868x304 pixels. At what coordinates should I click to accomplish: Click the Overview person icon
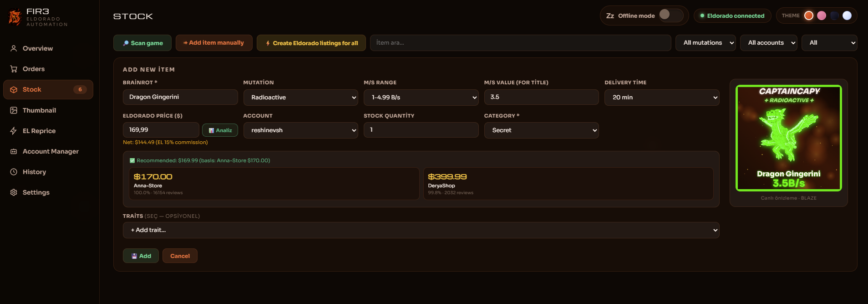14,48
